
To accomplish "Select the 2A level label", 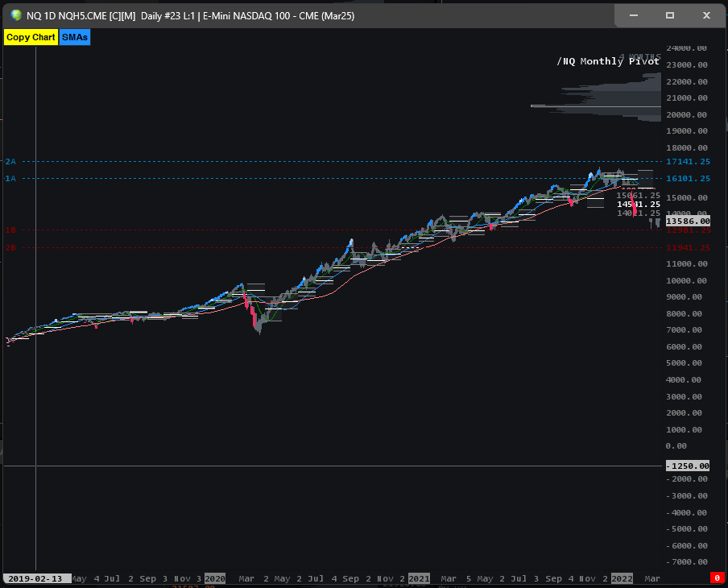I will pos(10,162).
